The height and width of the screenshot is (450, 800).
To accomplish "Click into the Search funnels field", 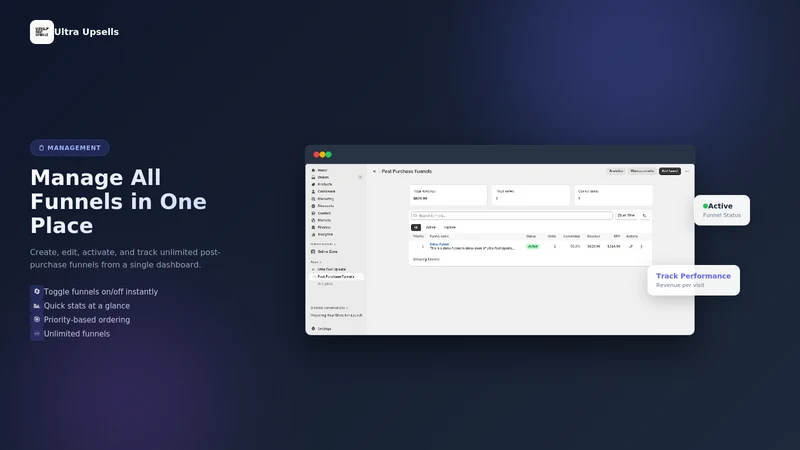I will pyautogui.click(x=512, y=215).
